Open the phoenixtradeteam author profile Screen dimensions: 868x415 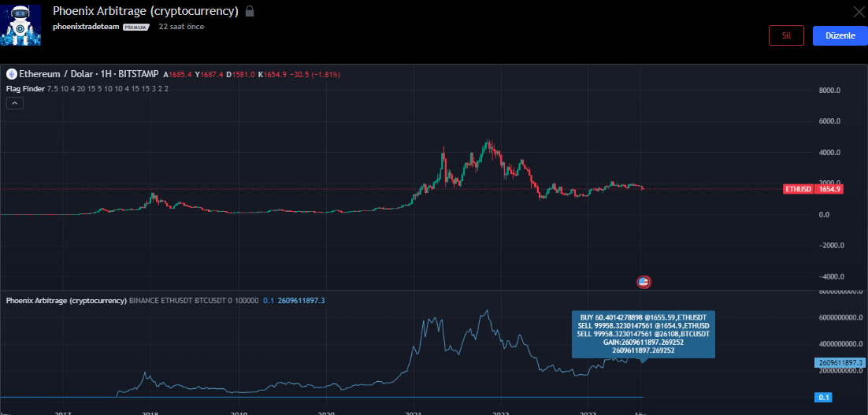coord(87,26)
